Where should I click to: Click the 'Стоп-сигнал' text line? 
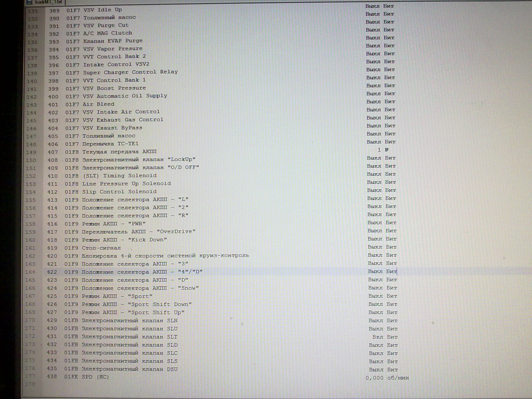[x=101, y=248]
